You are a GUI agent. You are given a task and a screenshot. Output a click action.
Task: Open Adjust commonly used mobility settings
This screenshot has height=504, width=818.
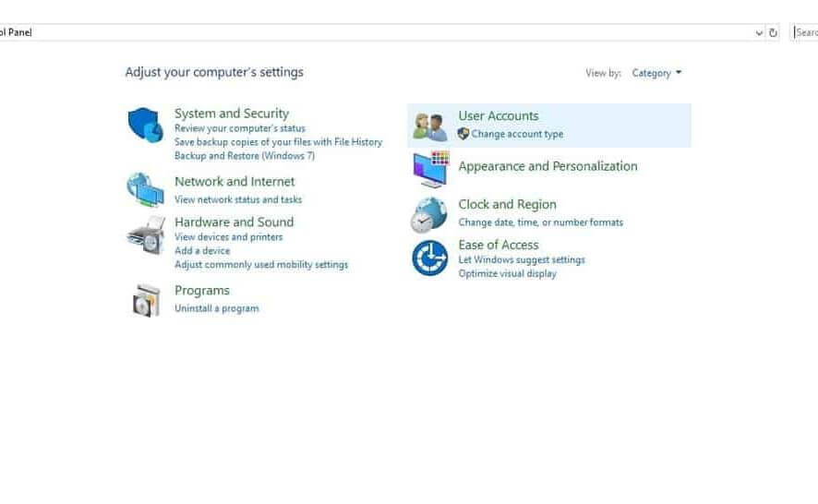click(x=261, y=265)
